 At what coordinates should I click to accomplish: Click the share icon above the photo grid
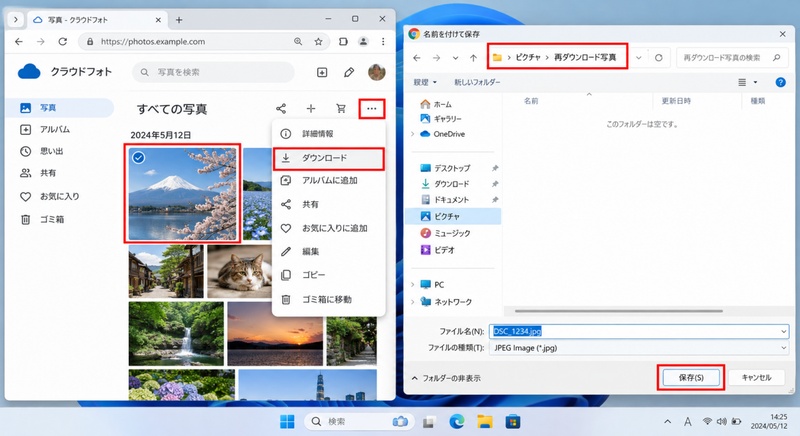pos(281,109)
